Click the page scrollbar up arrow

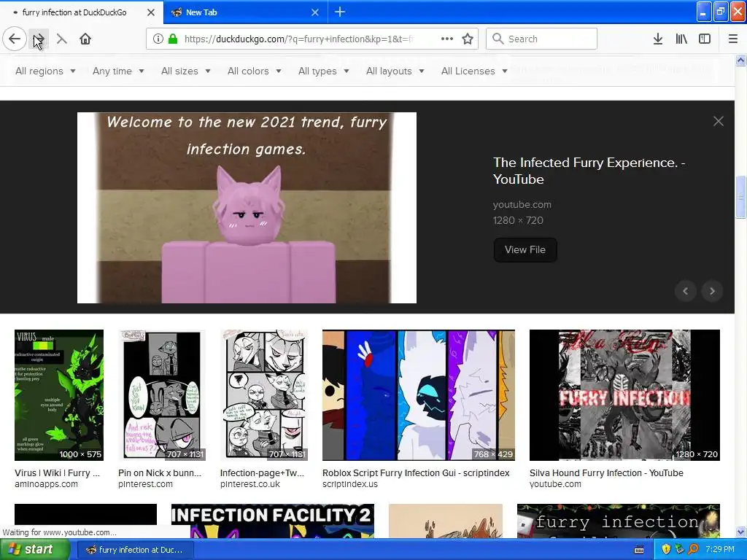(740, 60)
